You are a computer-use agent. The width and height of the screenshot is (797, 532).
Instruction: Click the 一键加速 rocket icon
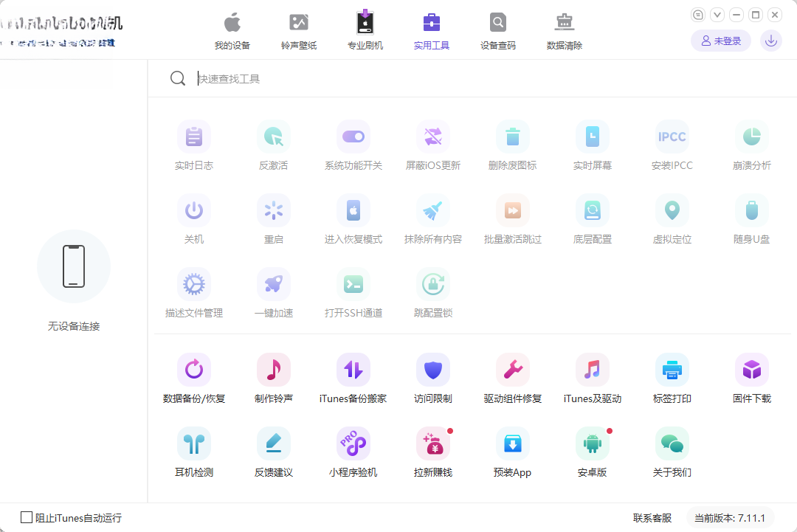[x=274, y=284]
